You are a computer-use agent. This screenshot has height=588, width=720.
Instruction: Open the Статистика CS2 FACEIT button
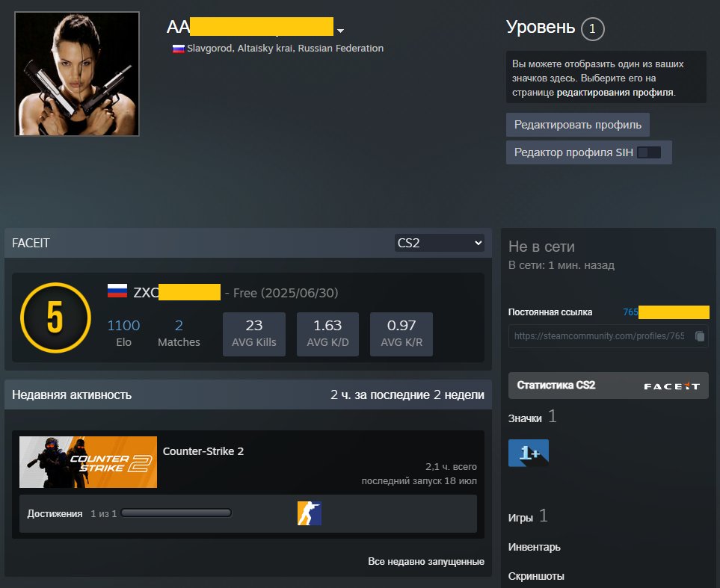point(609,386)
